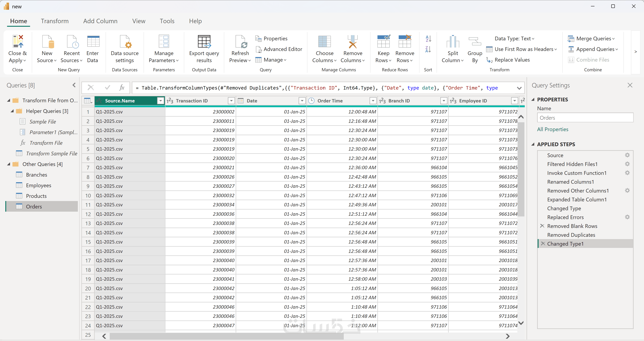
Task: Click the All Properties link
Action: coord(553,129)
